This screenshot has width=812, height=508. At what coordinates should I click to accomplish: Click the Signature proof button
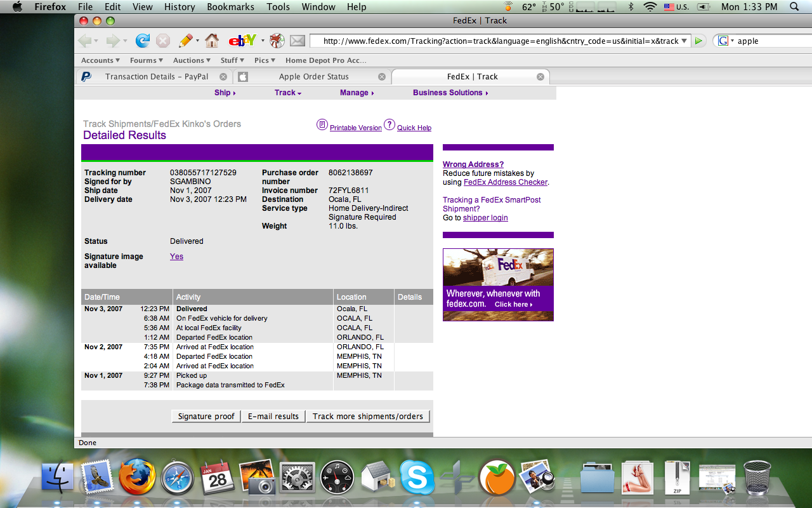click(x=206, y=417)
